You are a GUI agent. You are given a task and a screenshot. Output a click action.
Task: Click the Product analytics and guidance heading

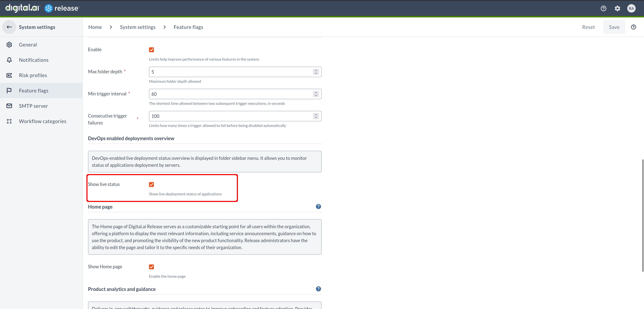122,289
